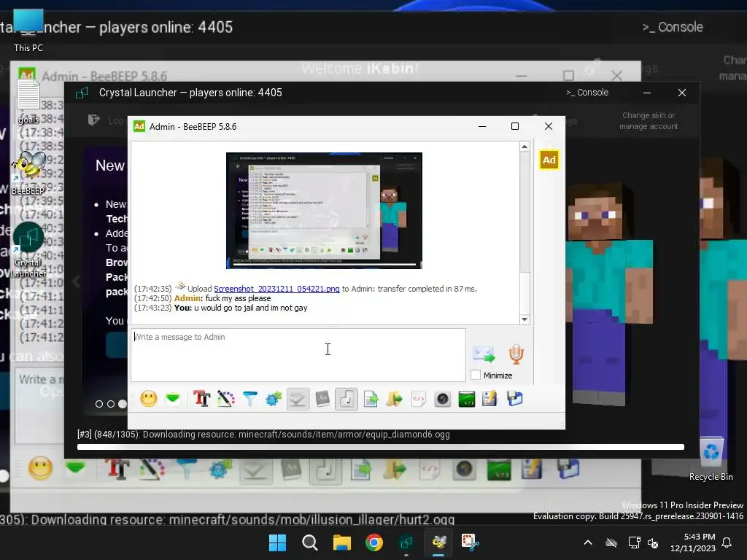747x560 pixels.
Task: Open chat settings gears icon
Action: 274,399
